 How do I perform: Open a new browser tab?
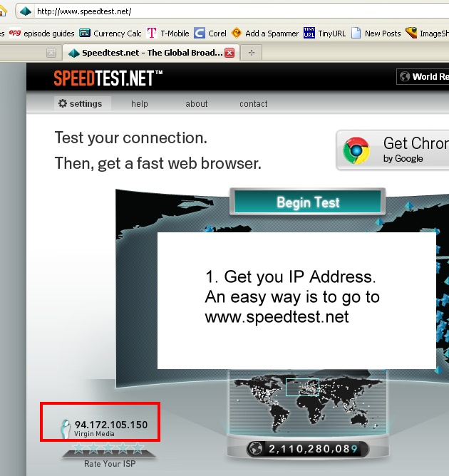[x=252, y=53]
